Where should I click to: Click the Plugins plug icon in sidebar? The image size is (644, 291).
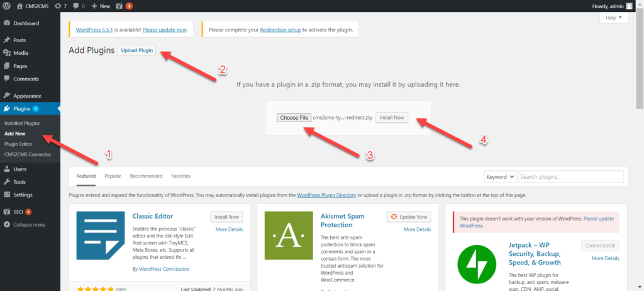[x=6, y=109]
